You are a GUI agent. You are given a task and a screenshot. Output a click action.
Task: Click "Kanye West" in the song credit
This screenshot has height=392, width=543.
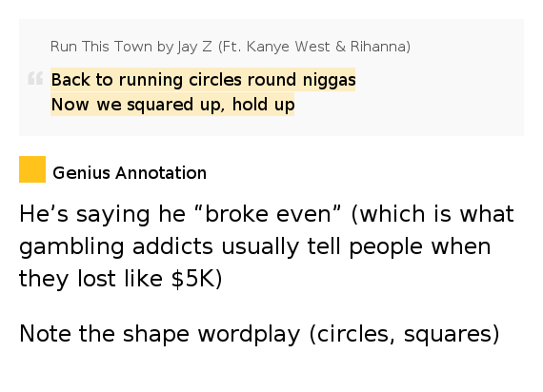(288, 47)
